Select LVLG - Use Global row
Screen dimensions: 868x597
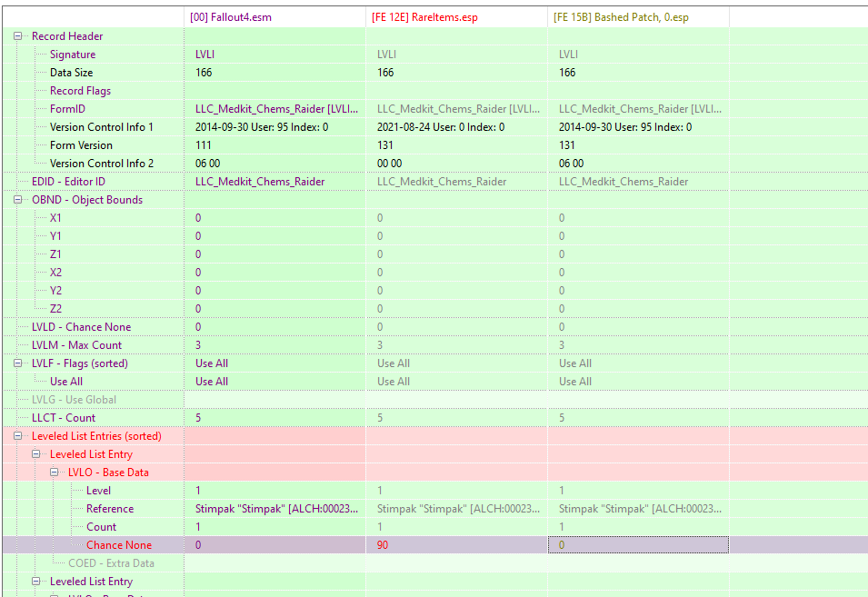click(x=74, y=400)
